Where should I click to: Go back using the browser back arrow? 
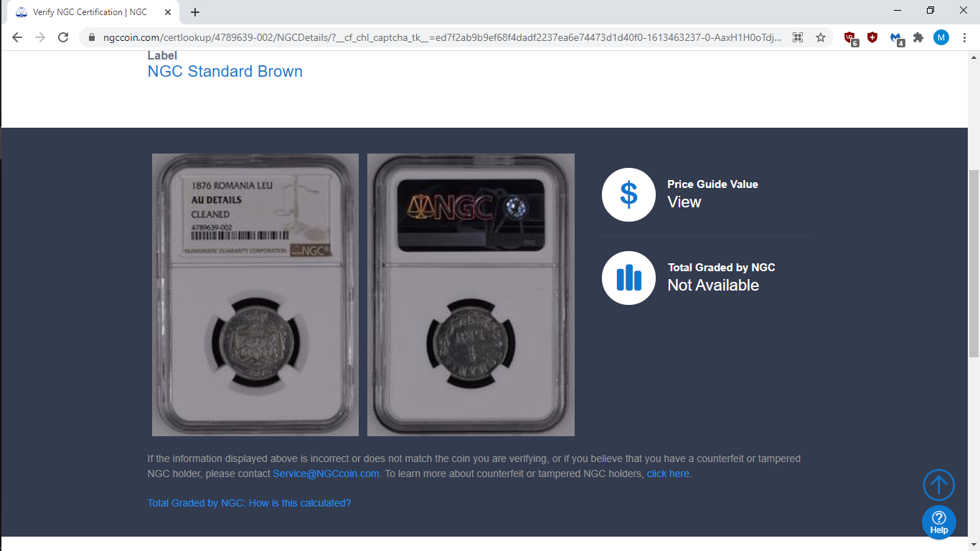pyautogui.click(x=17, y=37)
